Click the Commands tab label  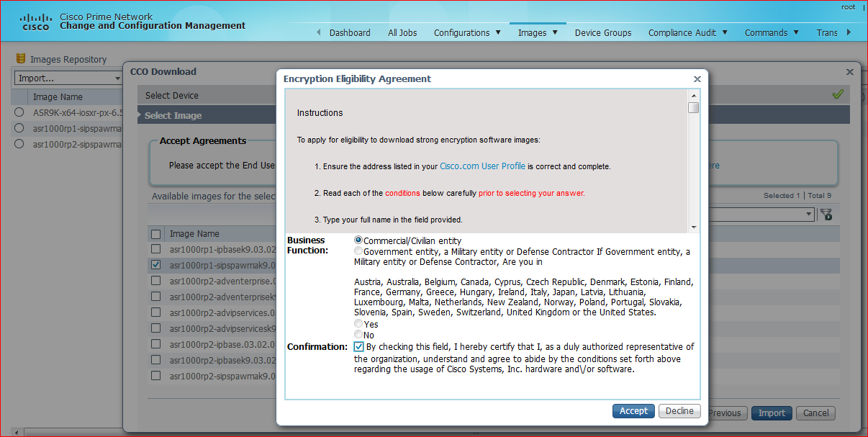click(x=767, y=32)
